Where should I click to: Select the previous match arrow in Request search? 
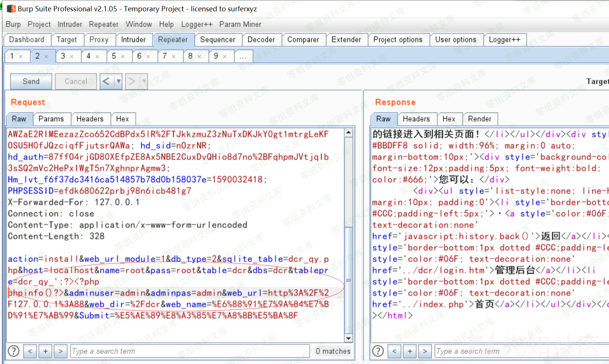point(30,351)
